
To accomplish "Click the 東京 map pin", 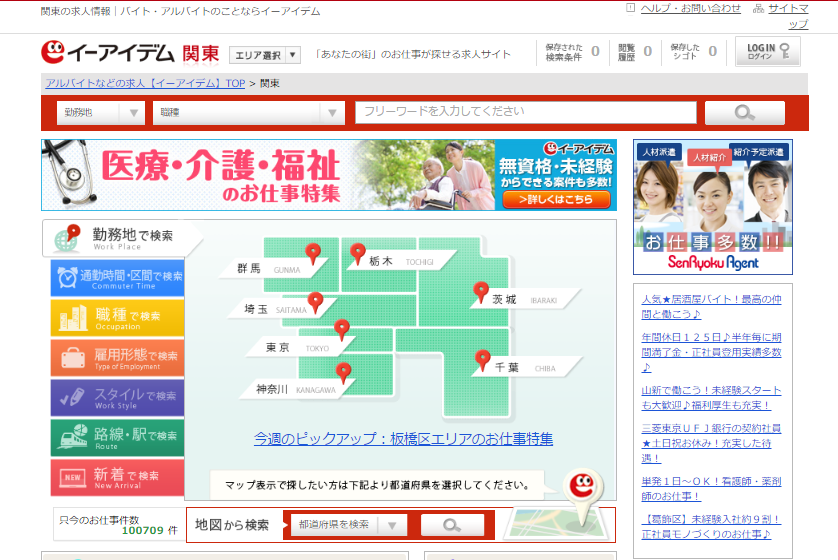I will 342,330.
